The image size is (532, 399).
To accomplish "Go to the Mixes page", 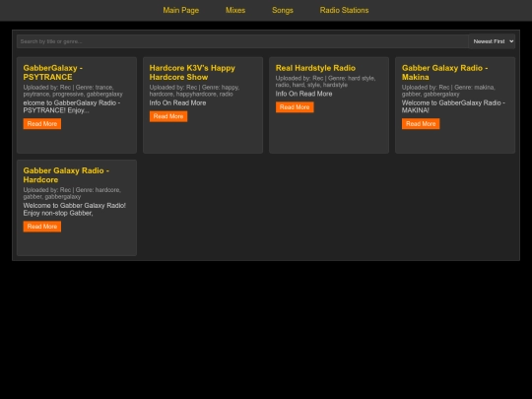I will click(x=235, y=10).
